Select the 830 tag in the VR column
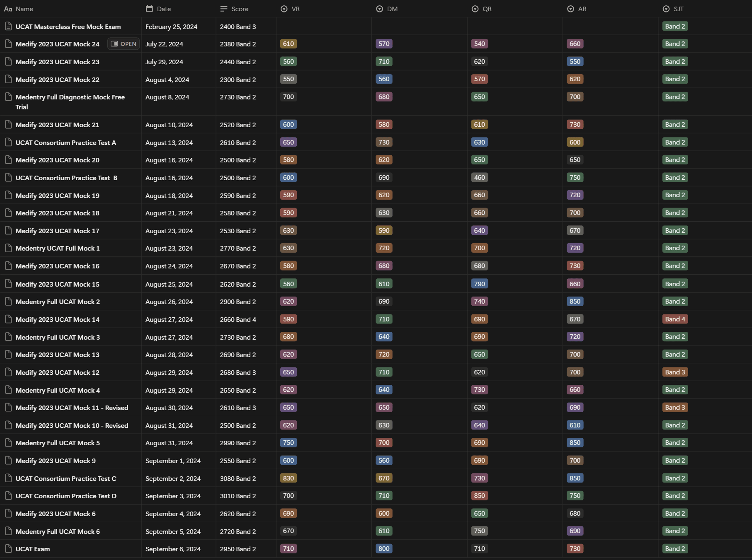The image size is (752, 560). pyautogui.click(x=288, y=478)
